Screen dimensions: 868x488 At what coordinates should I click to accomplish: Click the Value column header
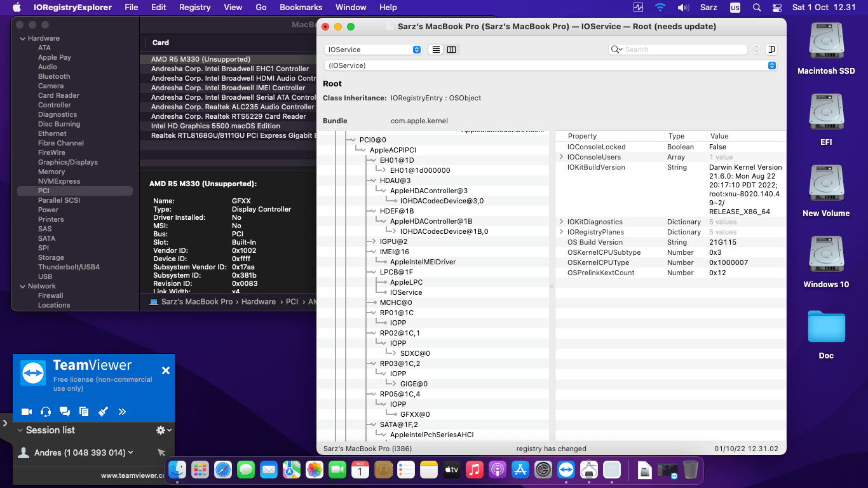(719, 136)
